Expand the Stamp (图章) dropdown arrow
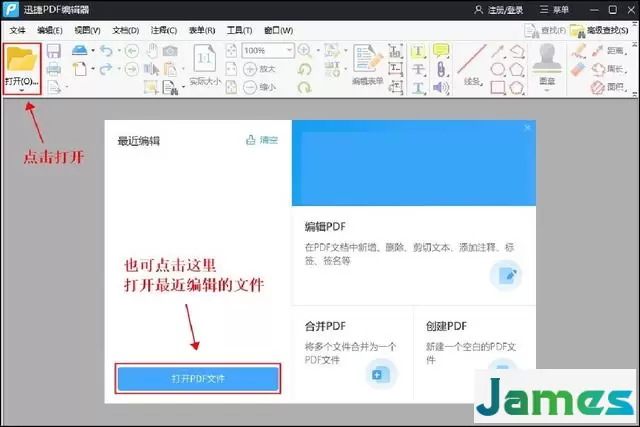Viewport: 640px width, 427px height. (x=547, y=90)
